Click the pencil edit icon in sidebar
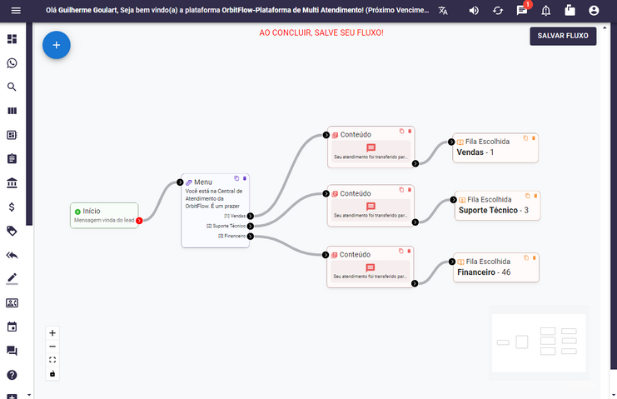 coord(12,279)
